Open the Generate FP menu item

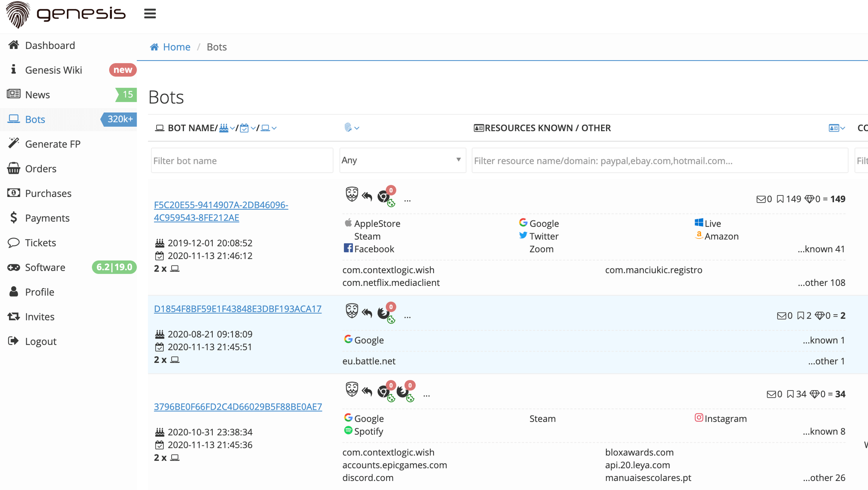pyautogui.click(x=52, y=144)
